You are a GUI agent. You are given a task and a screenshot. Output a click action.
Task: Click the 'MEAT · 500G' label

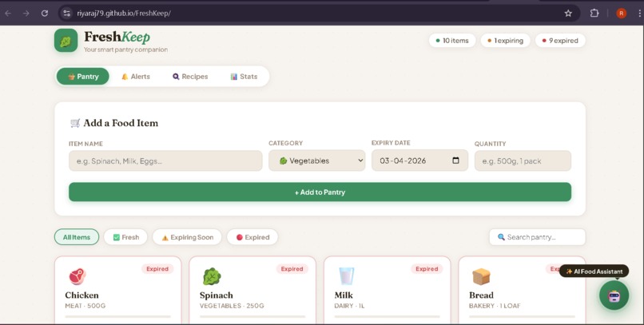pyautogui.click(x=85, y=306)
